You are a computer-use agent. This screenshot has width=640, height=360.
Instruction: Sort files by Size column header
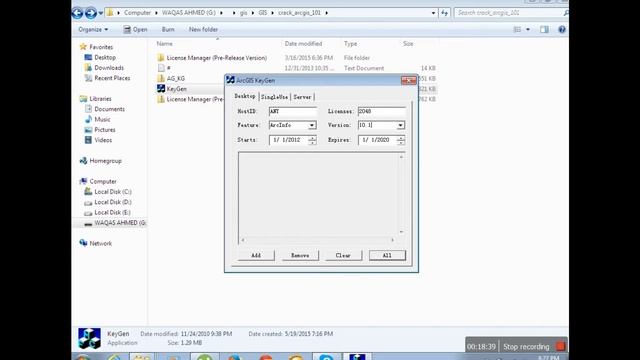pos(408,44)
